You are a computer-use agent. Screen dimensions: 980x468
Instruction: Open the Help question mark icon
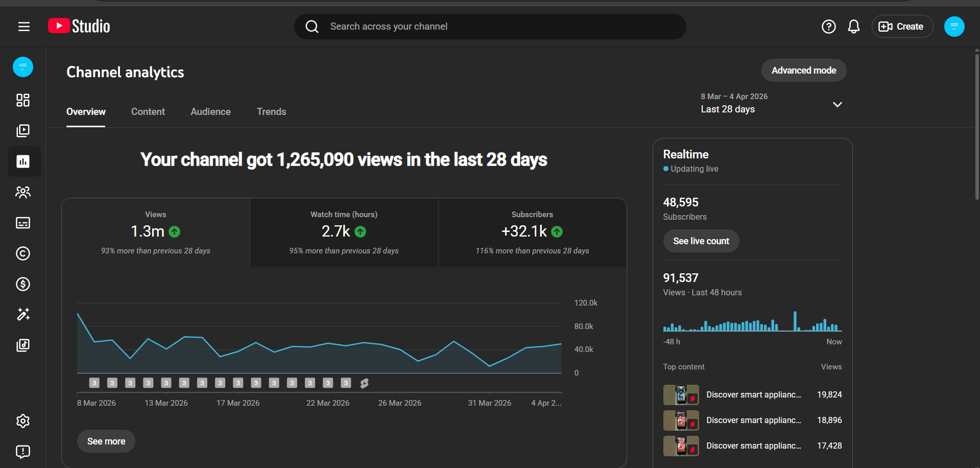[828, 27]
